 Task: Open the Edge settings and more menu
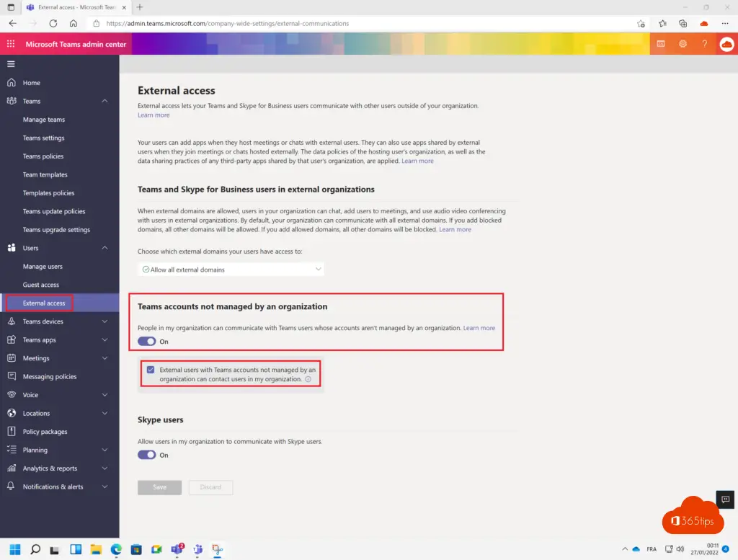click(x=725, y=24)
